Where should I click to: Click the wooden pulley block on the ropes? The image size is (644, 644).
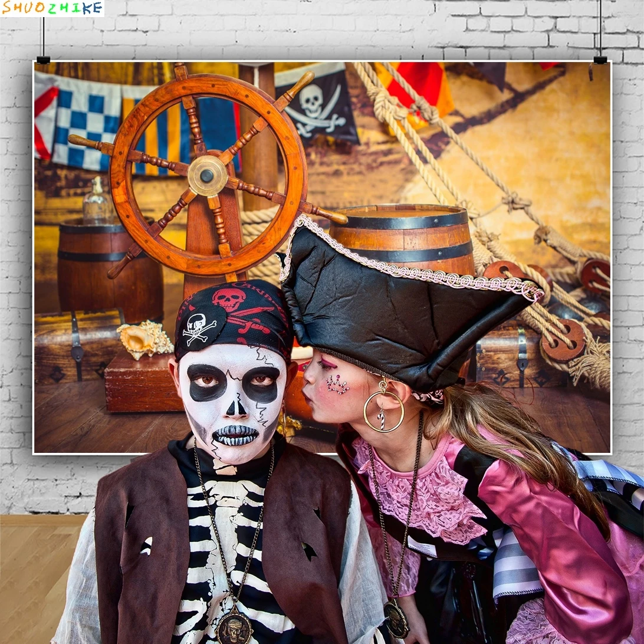pyautogui.click(x=563, y=341)
